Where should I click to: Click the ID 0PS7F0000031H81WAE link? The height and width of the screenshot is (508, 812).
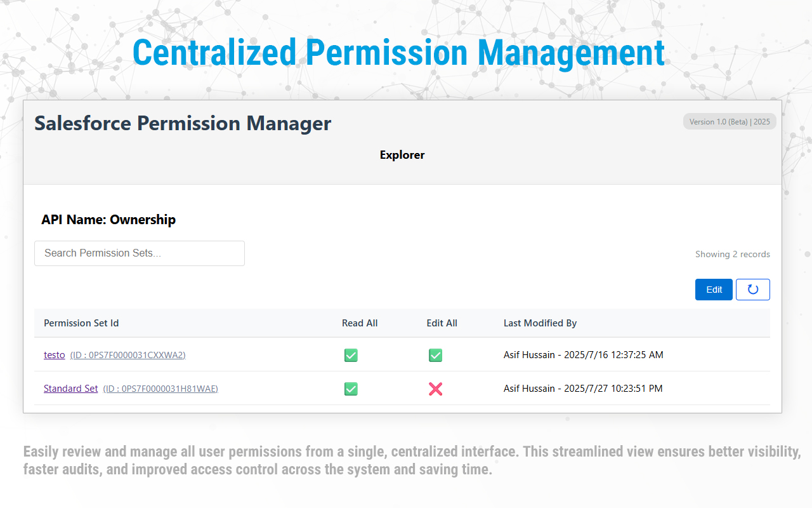(160, 389)
